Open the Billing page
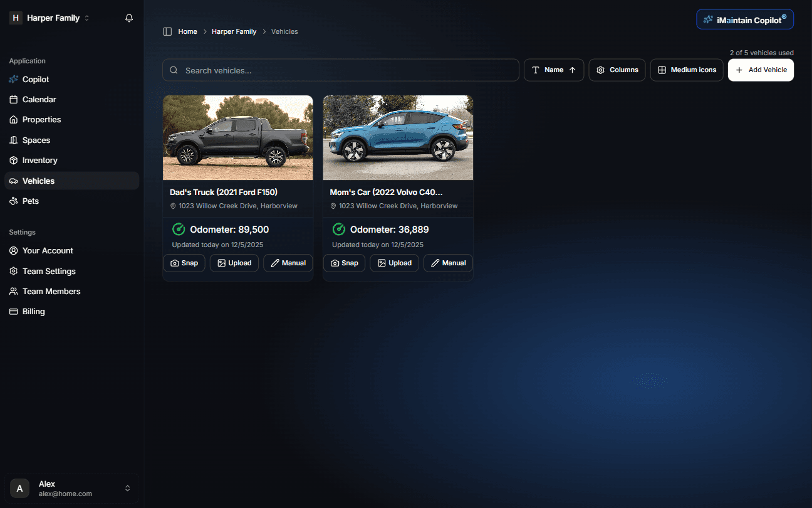This screenshot has width=812, height=508. tap(71, 312)
